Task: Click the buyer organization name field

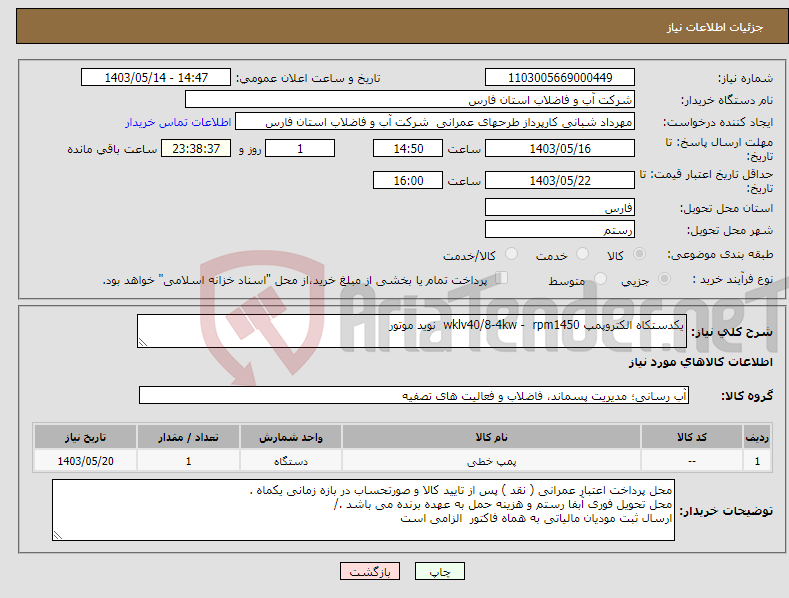Action: [410, 100]
